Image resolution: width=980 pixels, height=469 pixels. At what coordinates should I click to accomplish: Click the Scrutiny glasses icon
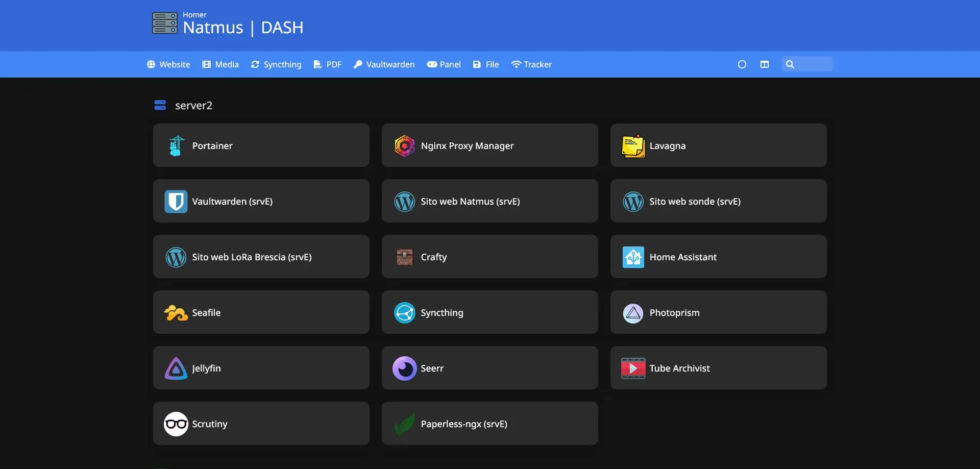coord(176,424)
